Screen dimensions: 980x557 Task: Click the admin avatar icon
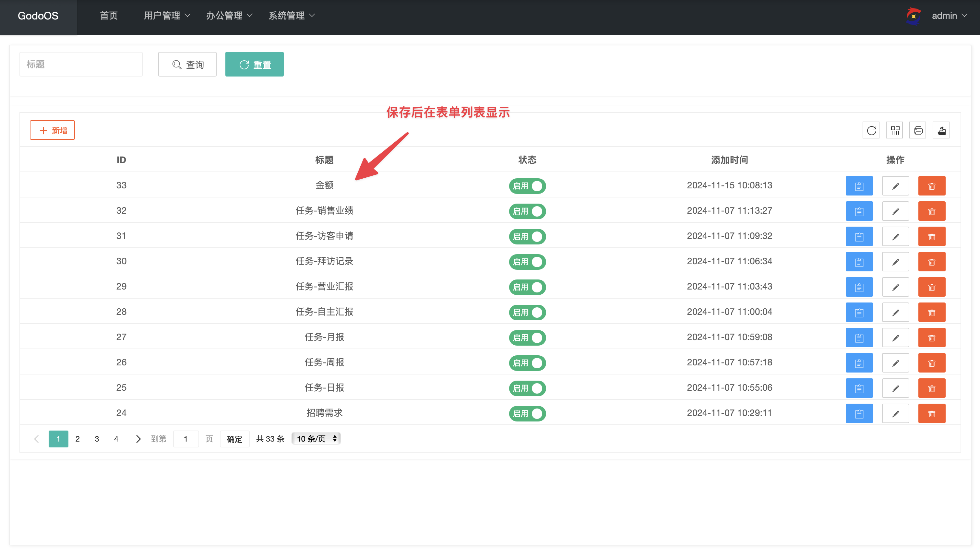tap(914, 16)
